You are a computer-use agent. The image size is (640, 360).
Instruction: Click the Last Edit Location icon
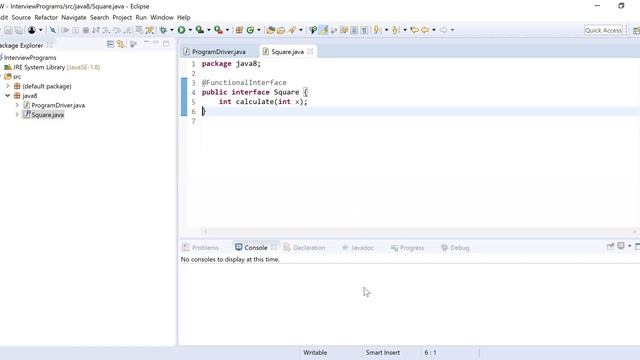click(414, 30)
